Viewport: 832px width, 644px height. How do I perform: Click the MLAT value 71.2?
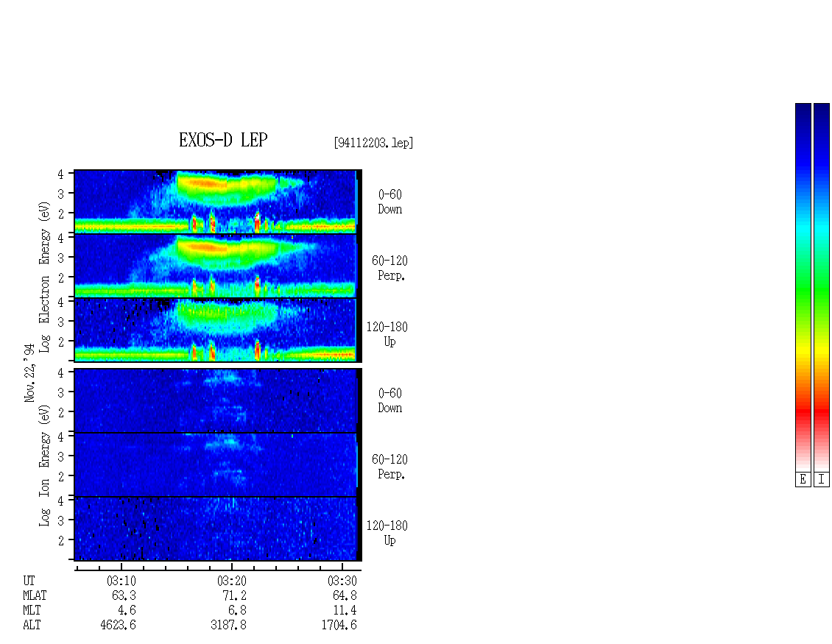[x=235, y=595]
